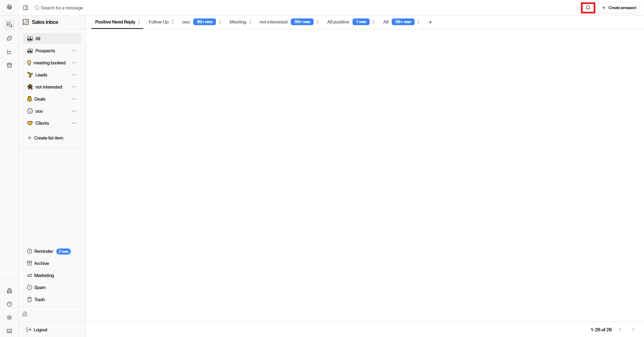Click Create list item

click(45, 138)
